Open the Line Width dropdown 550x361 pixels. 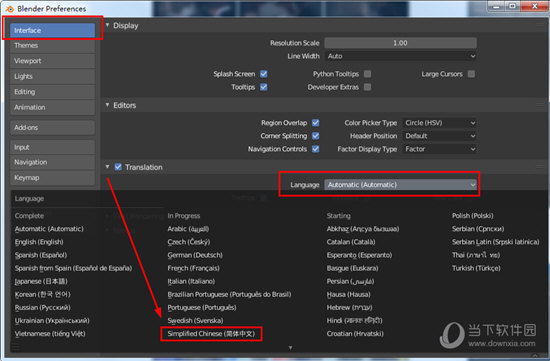(400, 56)
